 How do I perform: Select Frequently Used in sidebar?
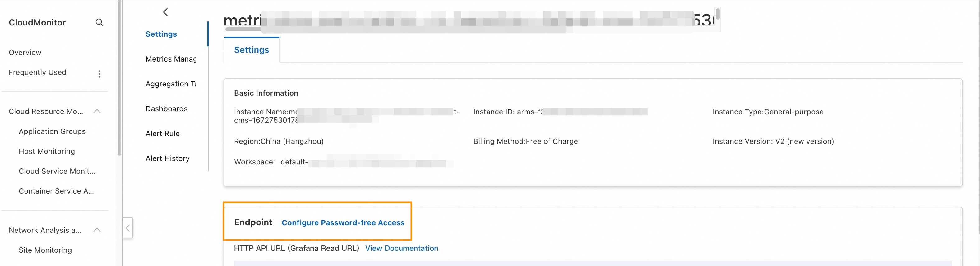click(x=38, y=72)
